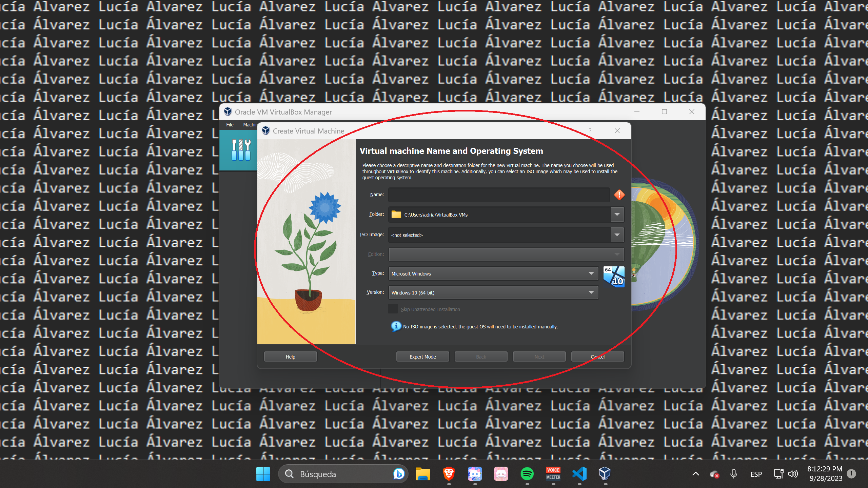The image size is (868, 488).
Task: Open the Version dropdown showing Windows 10
Action: [x=591, y=292]
